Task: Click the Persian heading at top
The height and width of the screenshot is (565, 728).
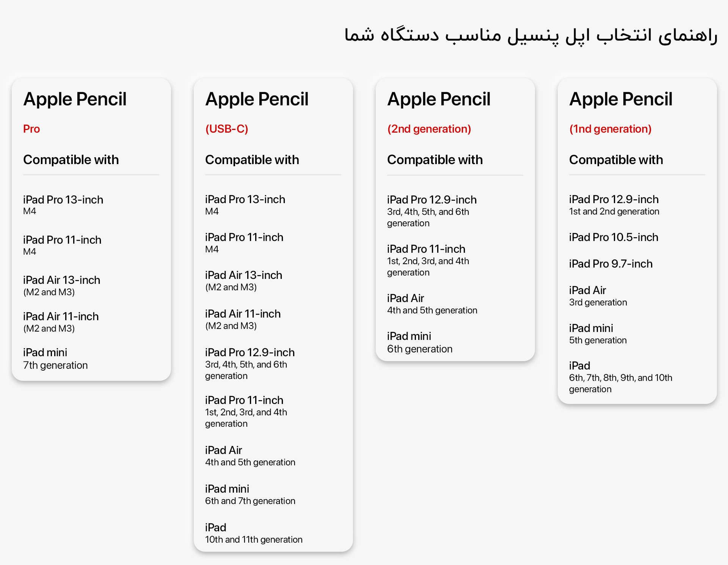Action: (531, 35)
